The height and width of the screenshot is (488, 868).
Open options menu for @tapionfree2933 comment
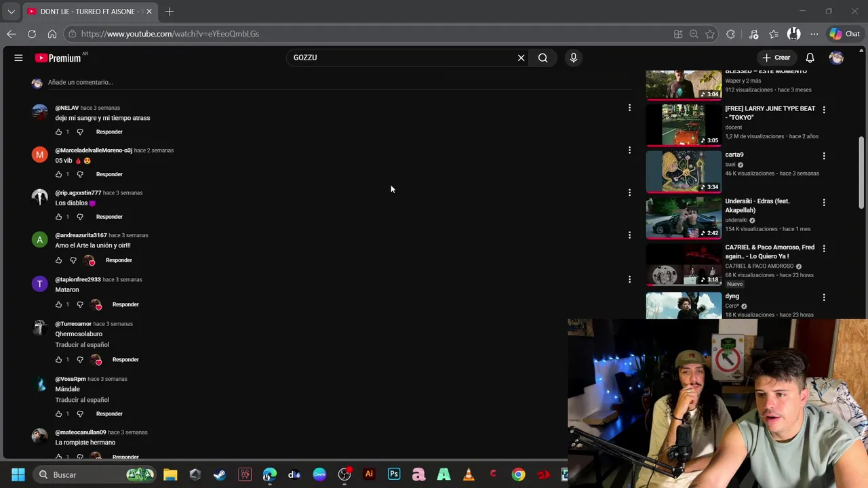pyautogui.click(x=629, y=279)
